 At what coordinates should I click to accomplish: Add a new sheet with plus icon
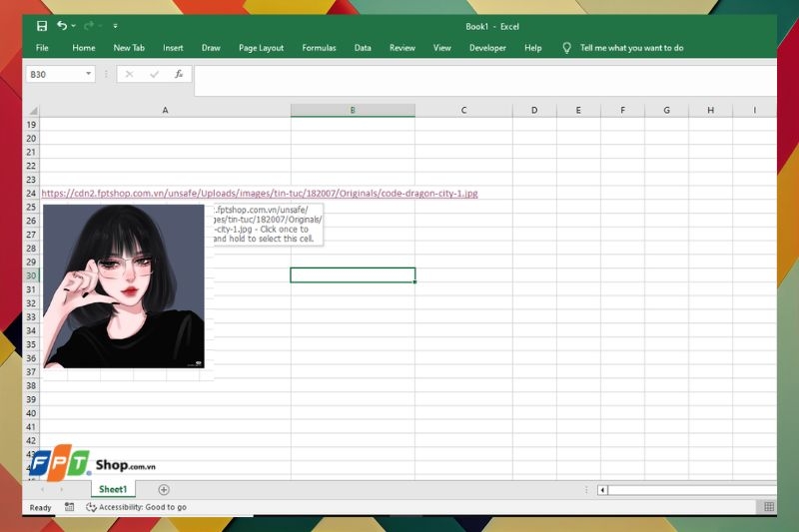[x=164, y=490]
